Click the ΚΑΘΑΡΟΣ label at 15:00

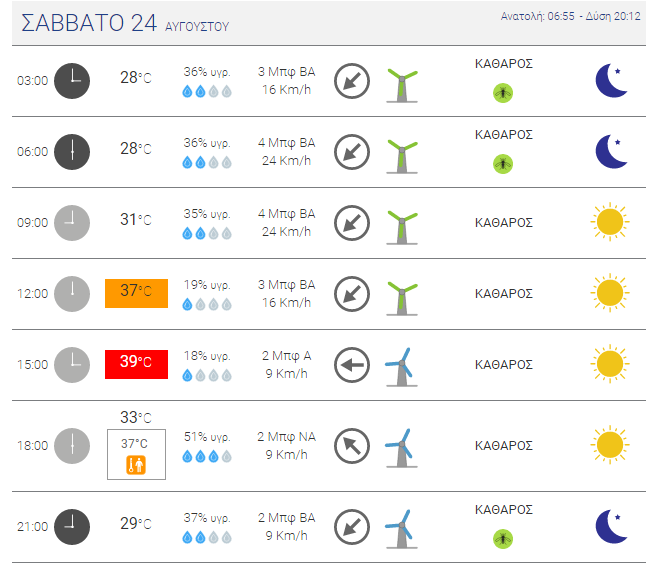point(503,365)
